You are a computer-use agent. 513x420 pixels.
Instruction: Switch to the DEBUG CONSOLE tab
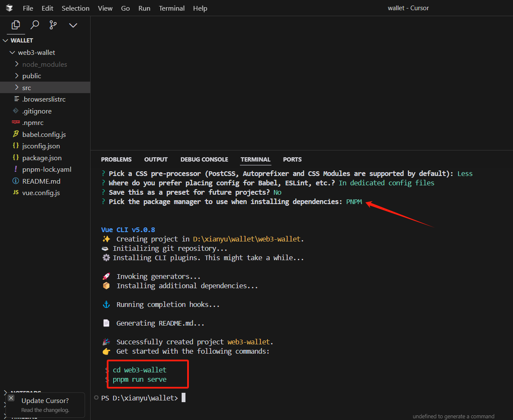(204, 159)
